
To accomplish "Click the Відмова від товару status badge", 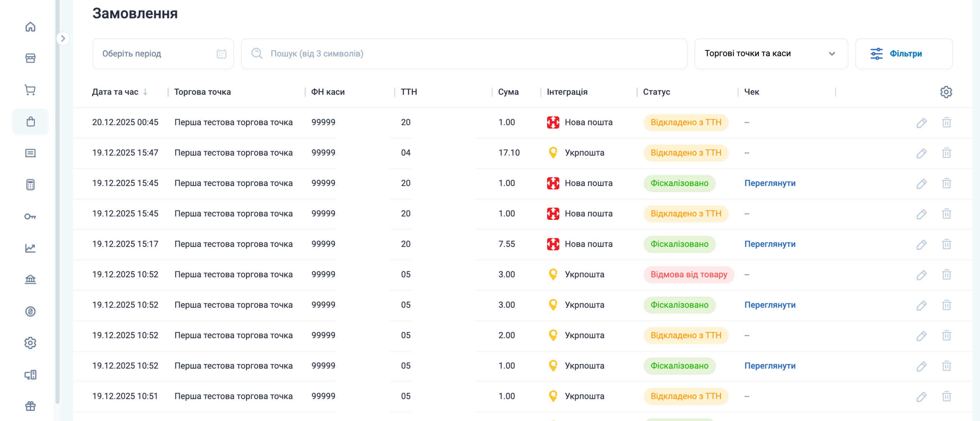I will [x=688, y=275].
